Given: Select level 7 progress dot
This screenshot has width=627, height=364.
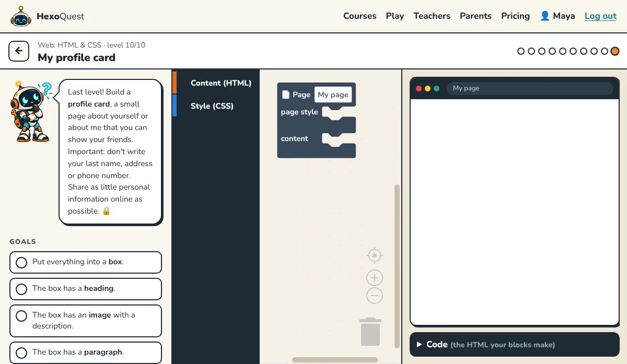Looking at the screenshot, I should pos(584,51).
